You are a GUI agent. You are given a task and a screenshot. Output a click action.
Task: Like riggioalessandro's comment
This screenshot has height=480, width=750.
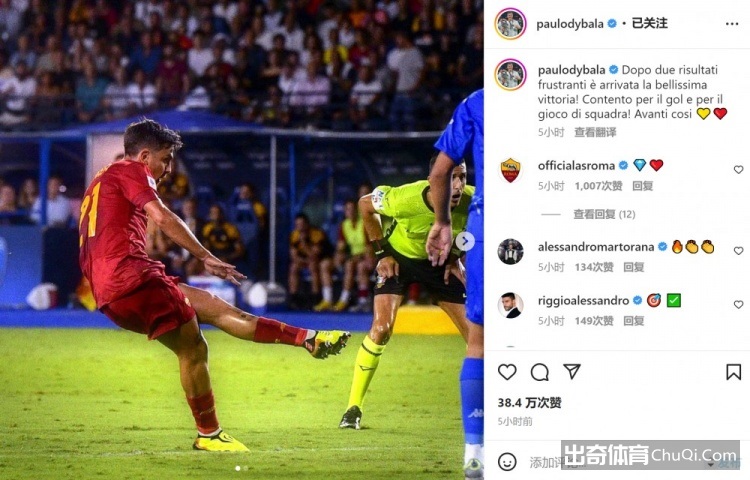click(x=739, y=304)
